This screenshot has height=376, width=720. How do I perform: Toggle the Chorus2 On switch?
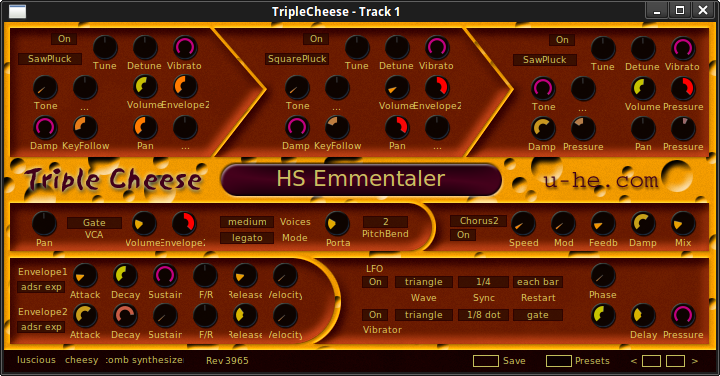(x=463, y=235)
